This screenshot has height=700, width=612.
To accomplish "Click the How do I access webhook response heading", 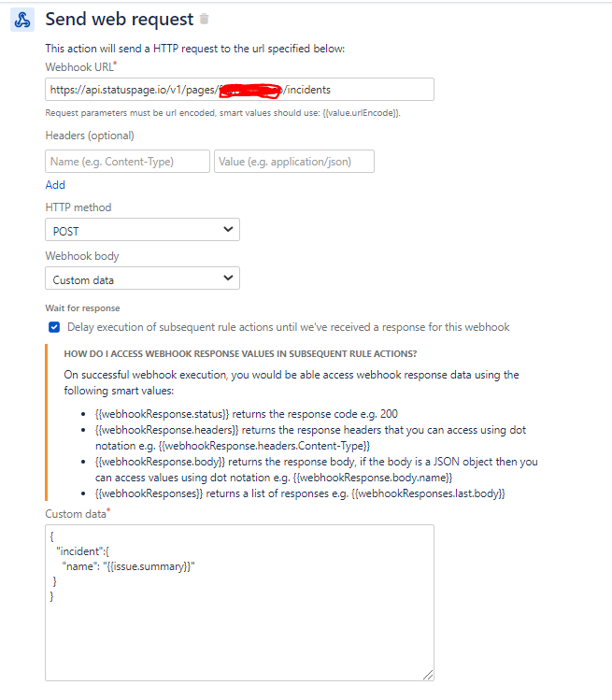I will 240,353.
